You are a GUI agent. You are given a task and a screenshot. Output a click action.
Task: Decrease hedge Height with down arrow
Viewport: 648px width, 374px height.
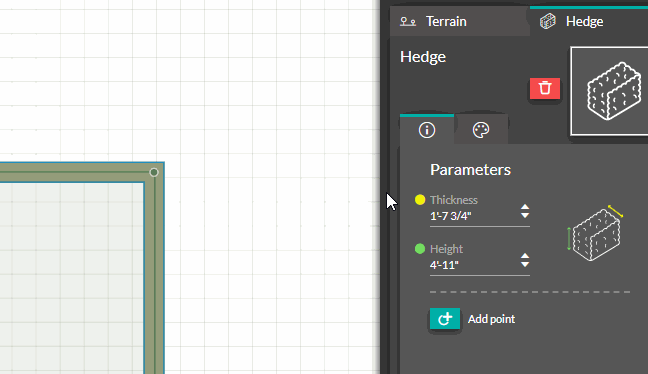[525, 264]
